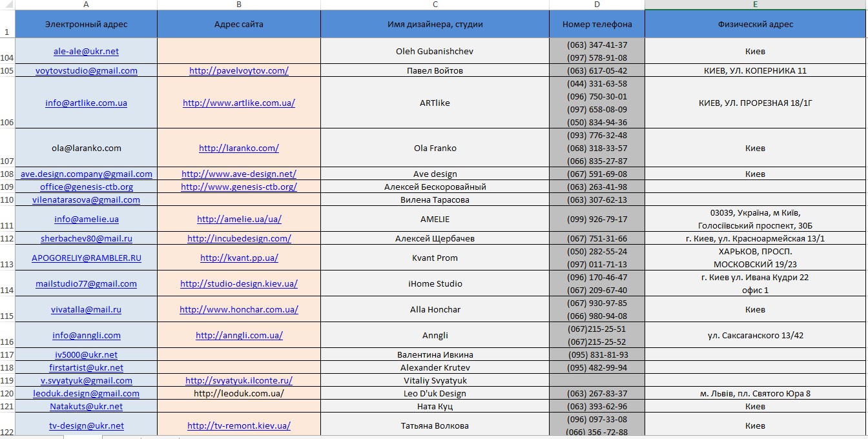The height and width of the screenshot is (439, 868).
Task: Select row 119 header
Action: coord(7,381)
